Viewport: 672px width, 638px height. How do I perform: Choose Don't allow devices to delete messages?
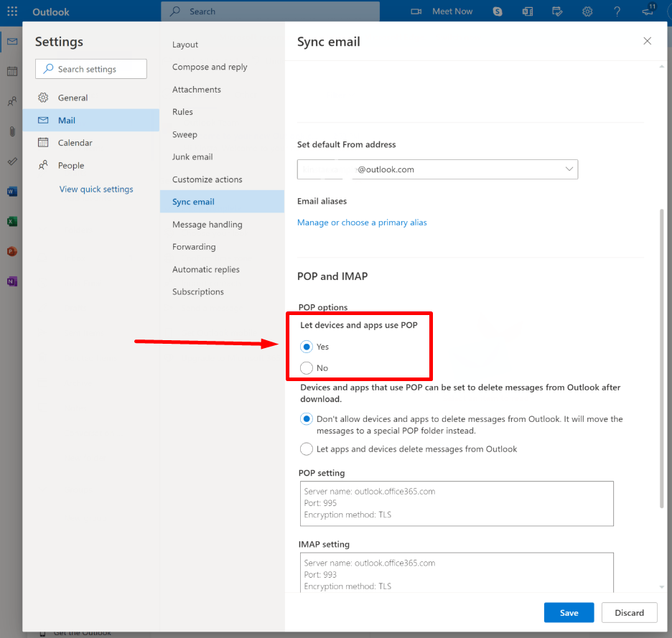point(307,419)
